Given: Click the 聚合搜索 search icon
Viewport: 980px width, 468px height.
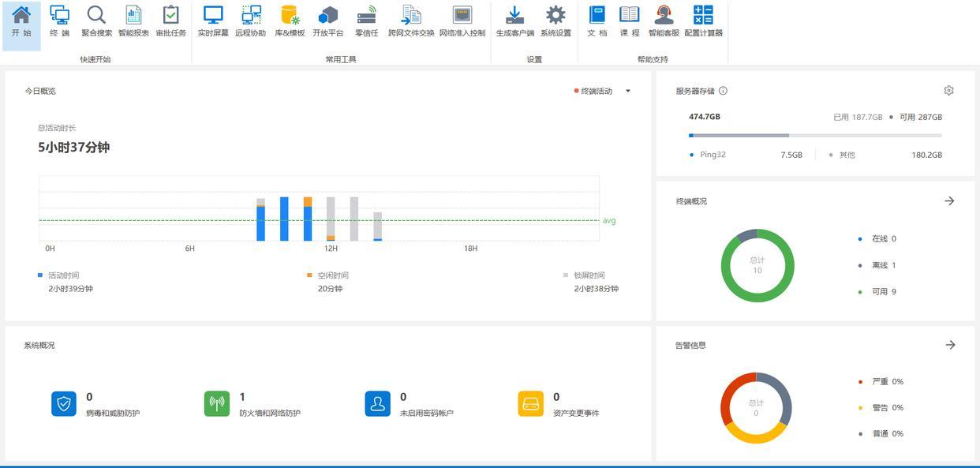Looking at the screenshot, I should pos(96,21).
